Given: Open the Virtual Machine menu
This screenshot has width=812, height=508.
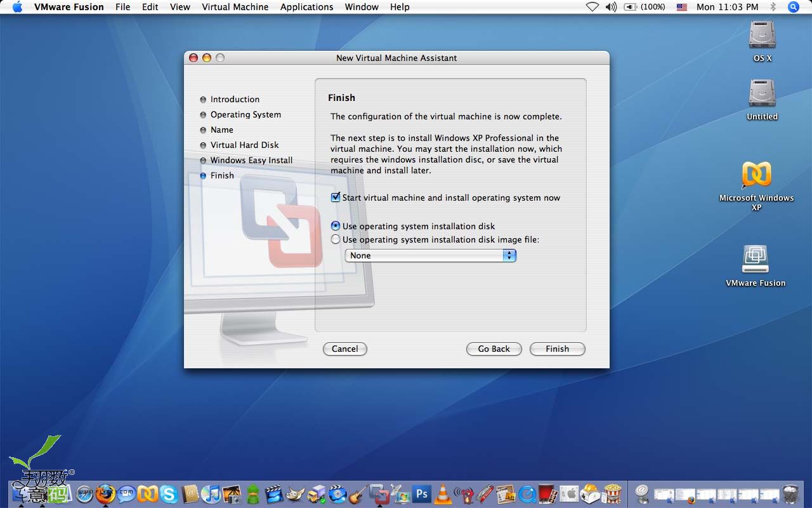Looking at the screenshot, I should pyautogui.click(x=235, y=7).
